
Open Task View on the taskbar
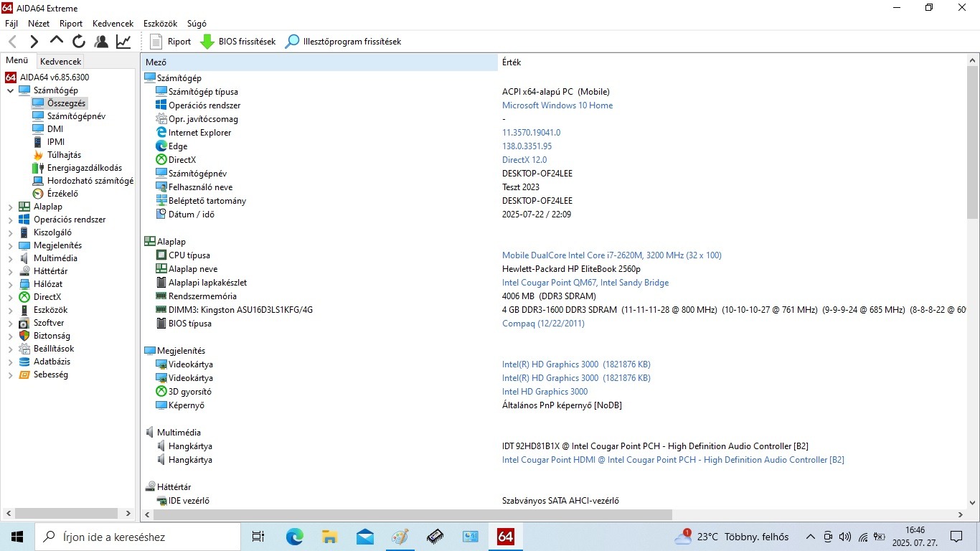tap(258, 537)
